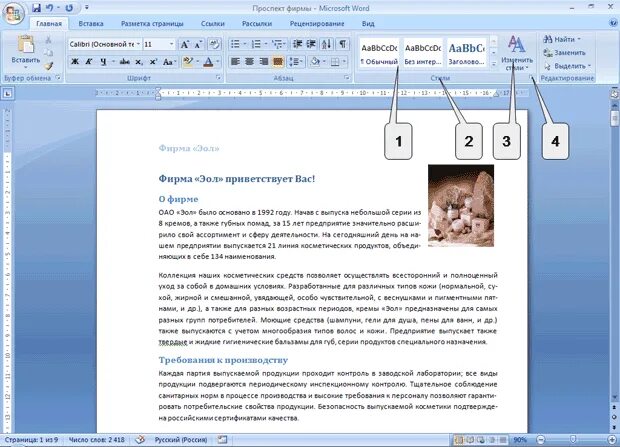Image resolution: width=620 pixels, height=447 pixels.
Task: Start a bulleted list
Action: coord(235,44)
